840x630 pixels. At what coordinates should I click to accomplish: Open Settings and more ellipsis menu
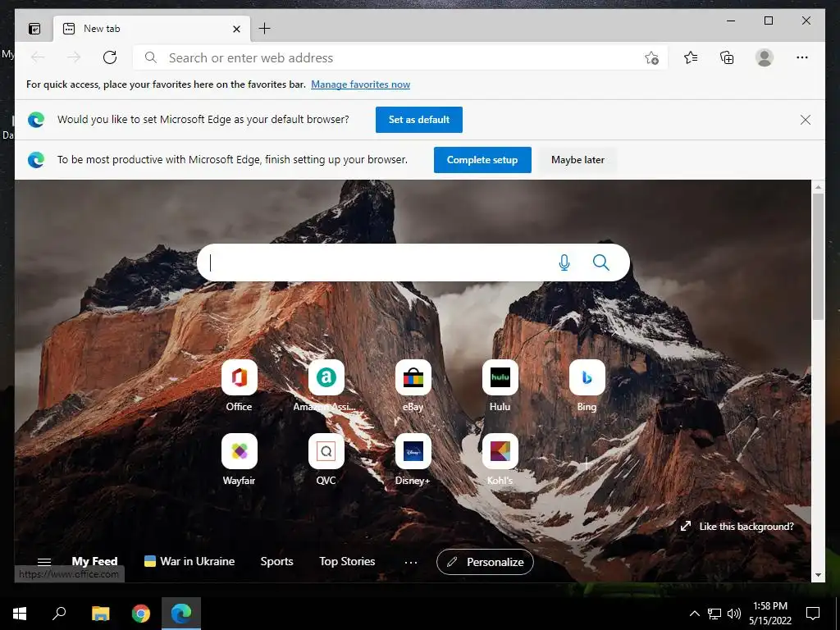coord(802,57)
